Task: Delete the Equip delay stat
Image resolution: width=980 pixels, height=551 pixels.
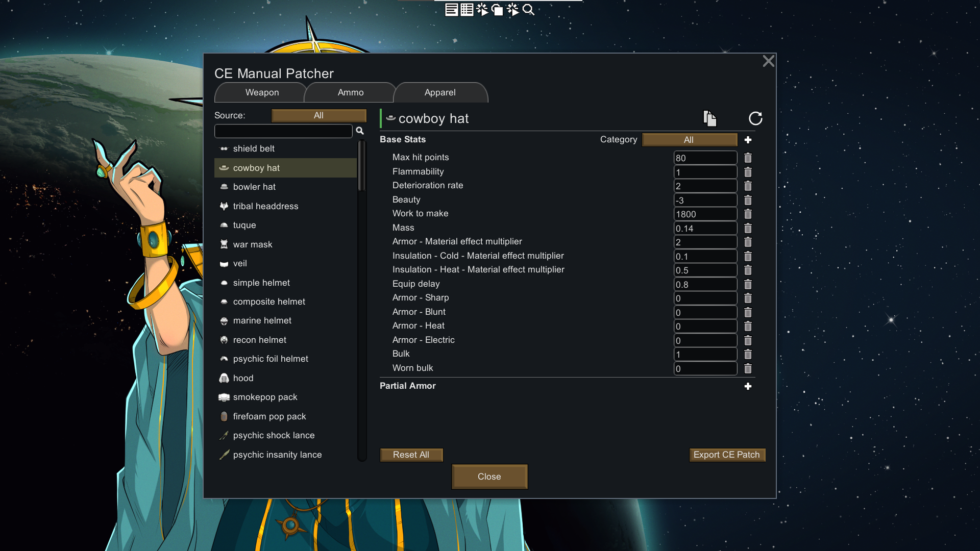Action: pyautogui.click(x=748, y=284)
